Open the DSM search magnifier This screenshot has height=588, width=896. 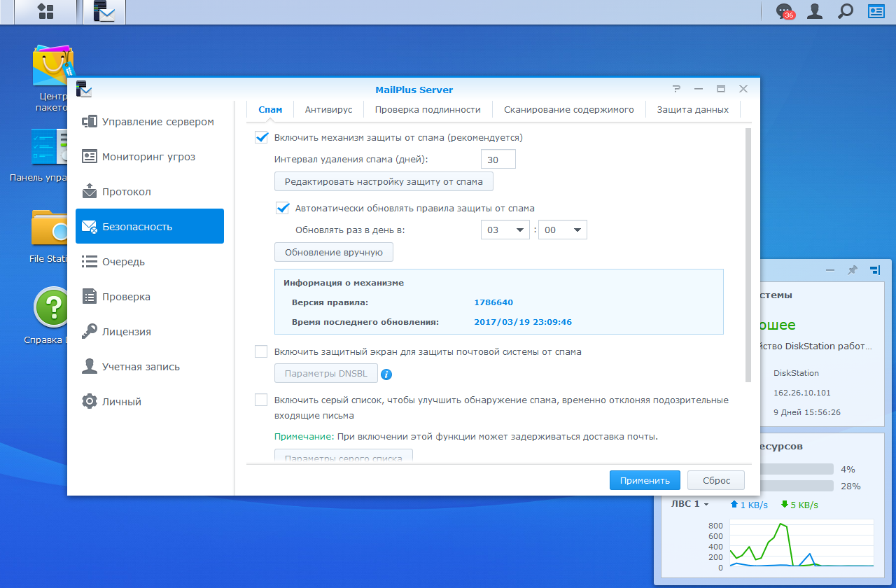point(846,11)
